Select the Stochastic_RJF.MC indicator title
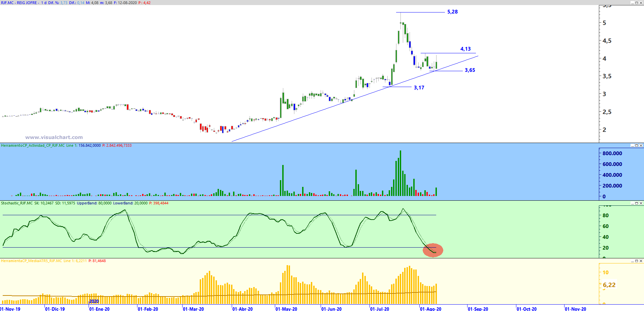This screenshot has height=311, width=644. (x=17, y=203)
